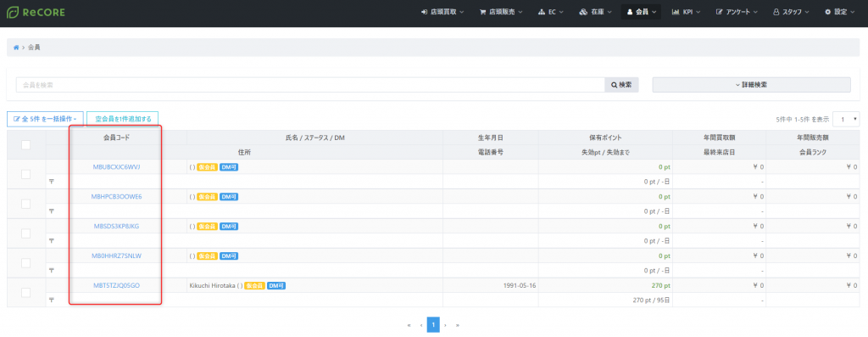Click the 検索 search button
Image resolution: width=868 pixels, height=337 pixels.
pyautogui.click(x=621, y=85)
